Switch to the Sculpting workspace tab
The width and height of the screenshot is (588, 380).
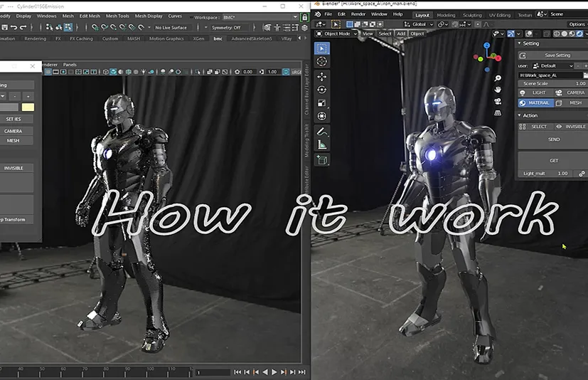pyautogui.click(x=472, y=15)
